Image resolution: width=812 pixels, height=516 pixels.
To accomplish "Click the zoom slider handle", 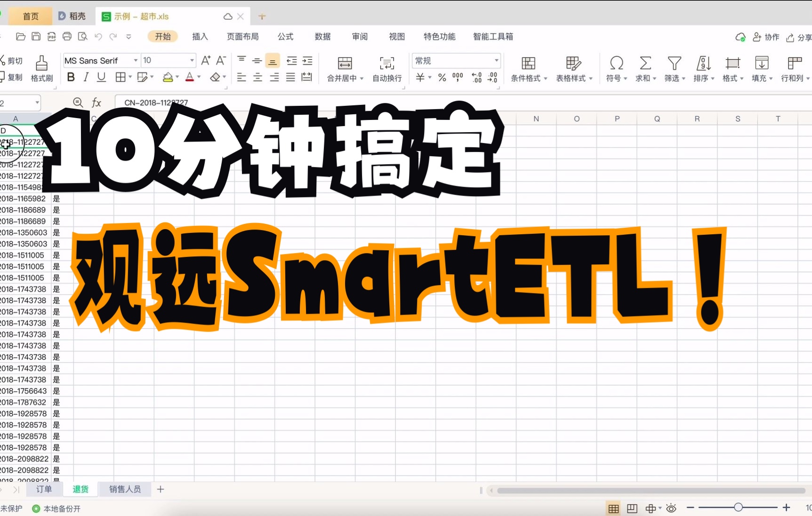I will 738,508.
